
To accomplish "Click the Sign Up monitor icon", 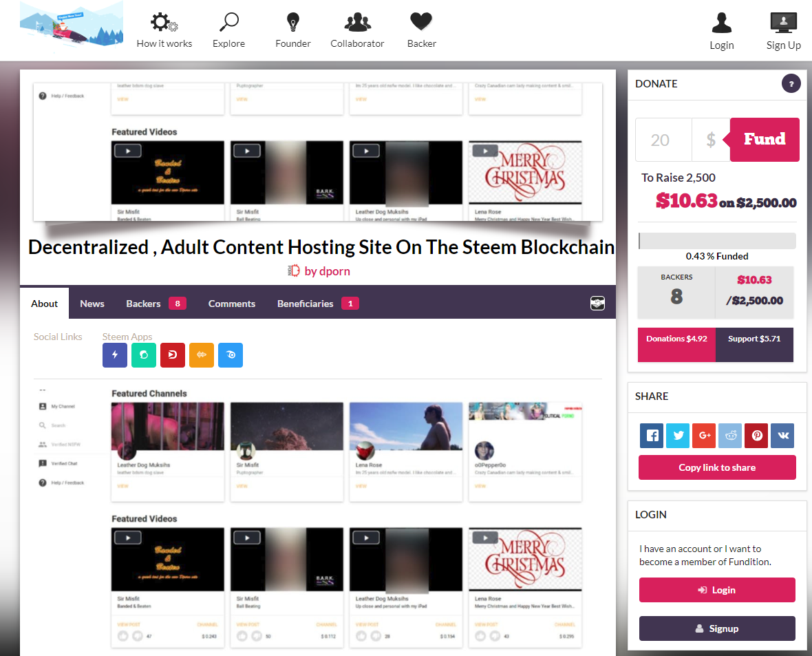I will (784, 23).
